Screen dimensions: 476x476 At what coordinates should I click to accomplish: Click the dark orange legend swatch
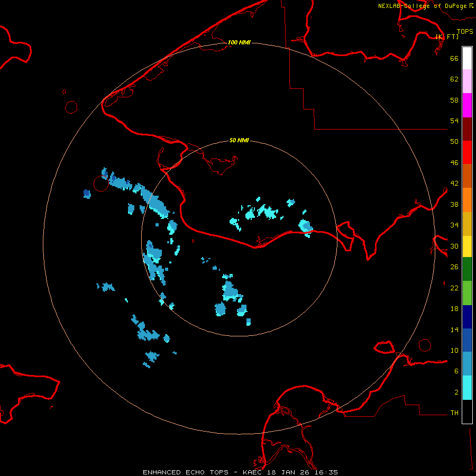pos(467,176)
